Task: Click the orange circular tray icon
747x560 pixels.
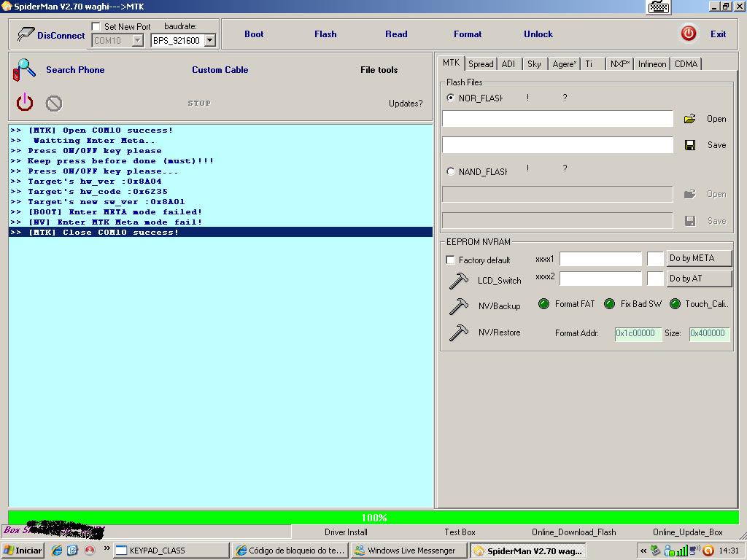Action: [708, 551]
